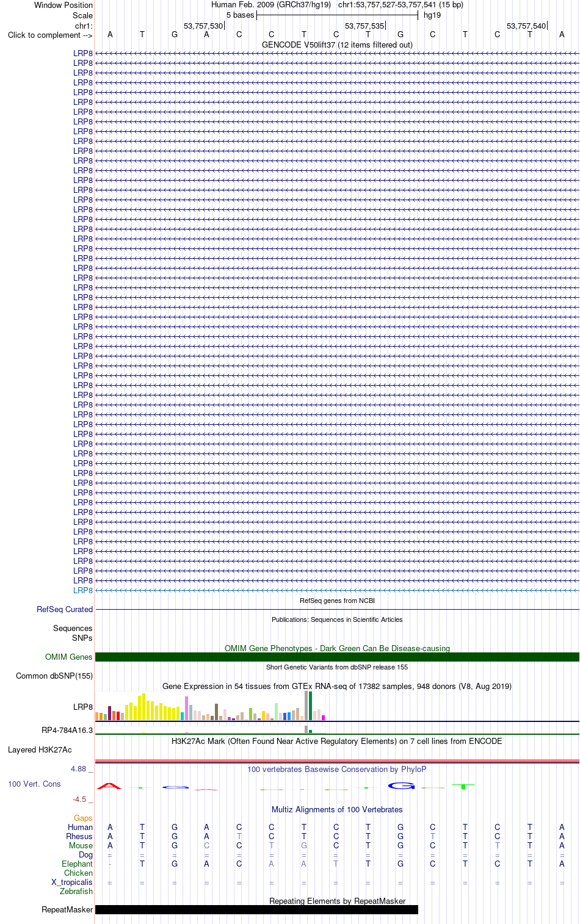
Task: Open 'Publications: Sequences in Scientific Articles' title
Action: click(x=337, y=619)
